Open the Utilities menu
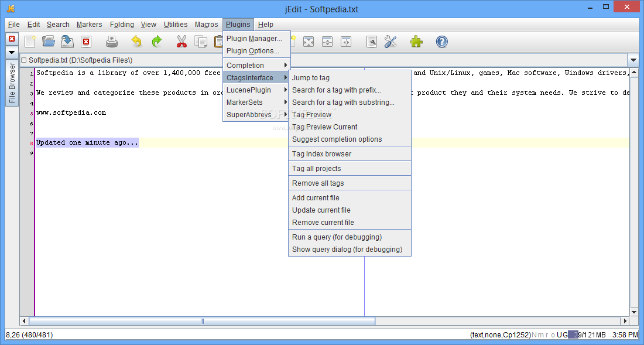Viewport: 644px width, 345px height. point(176,25)
